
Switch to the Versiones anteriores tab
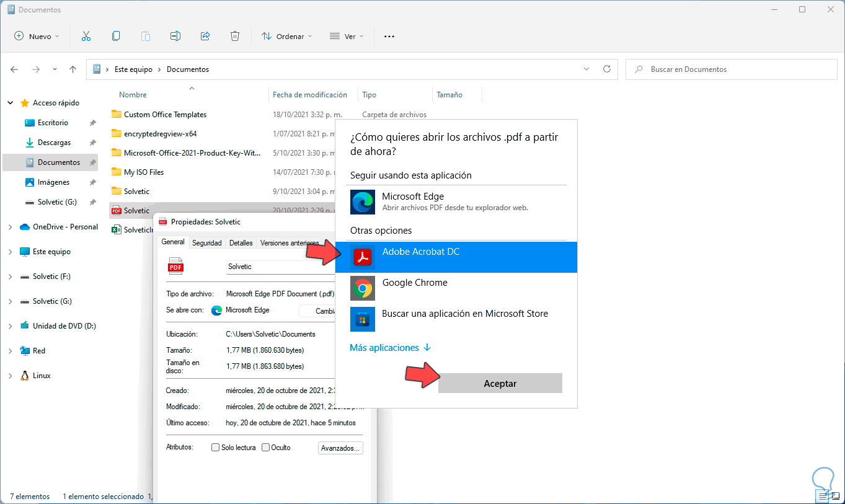tap(290, 243)
